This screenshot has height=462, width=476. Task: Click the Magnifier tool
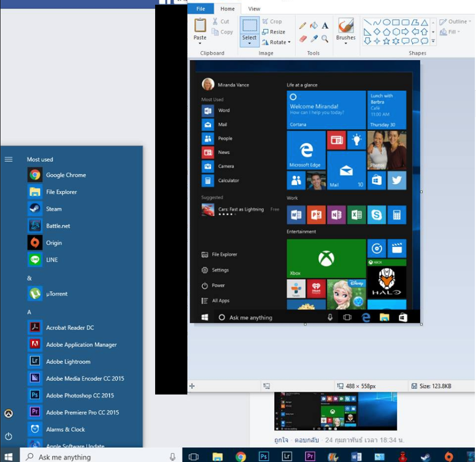pyautogui.click(x=325, y=39)
